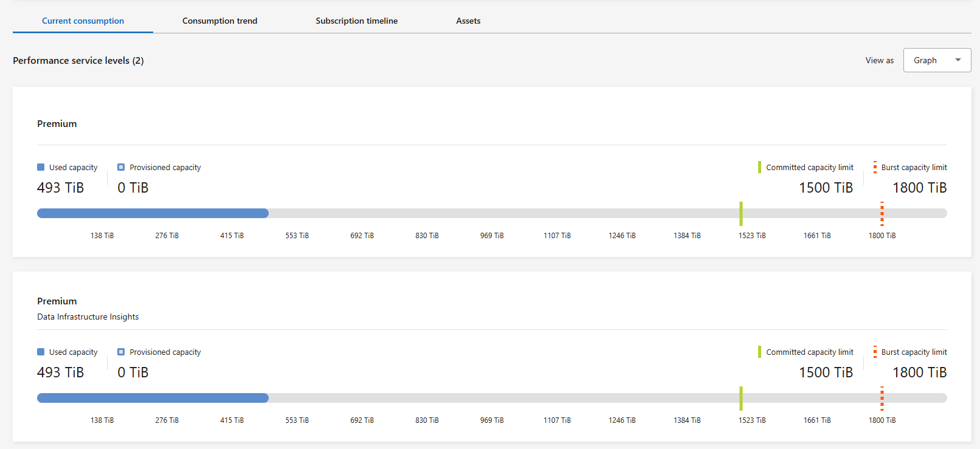Viewport: 980px width, 449px height.
Task: Select the Current consumption tab
Action: click(83, 21)
